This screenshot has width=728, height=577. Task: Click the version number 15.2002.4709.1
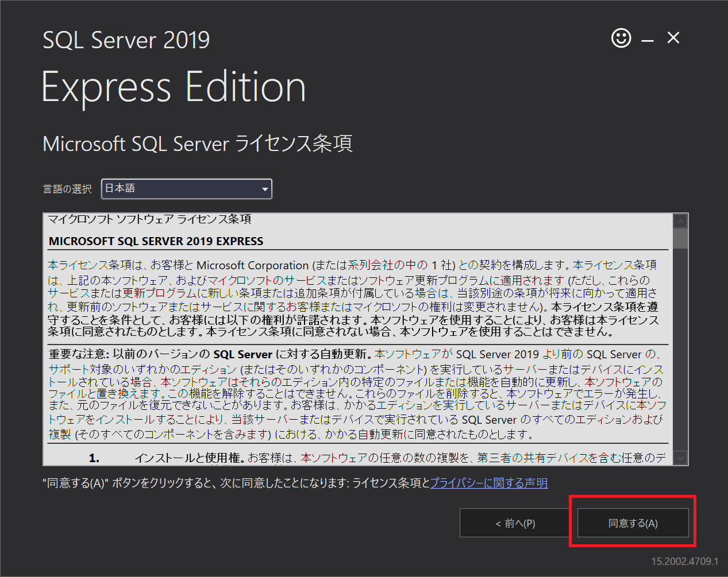click(685, 561)
